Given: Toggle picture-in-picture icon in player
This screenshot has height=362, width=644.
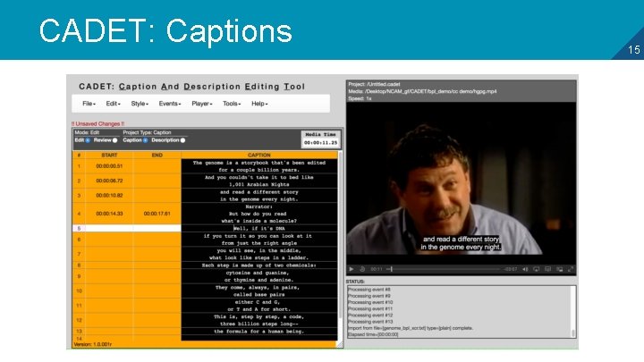Looking at the screenshot, I should tap(559, 269).
